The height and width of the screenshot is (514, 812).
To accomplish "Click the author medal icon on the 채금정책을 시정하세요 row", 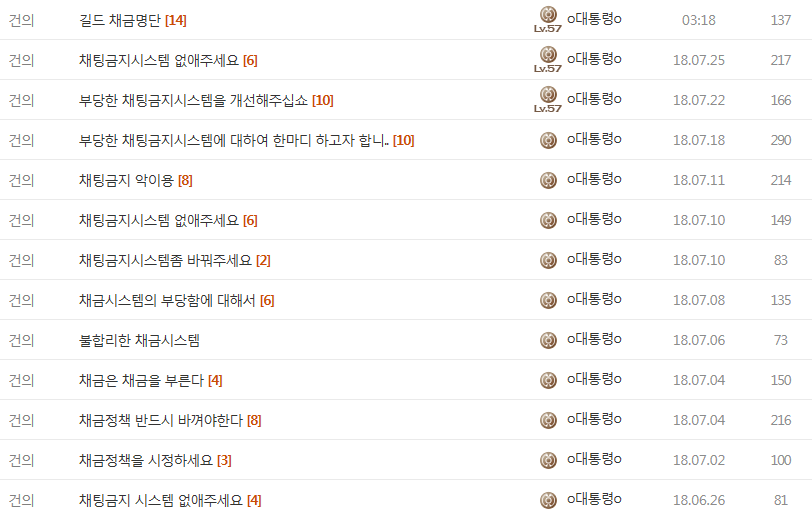I will click(548, 460).
